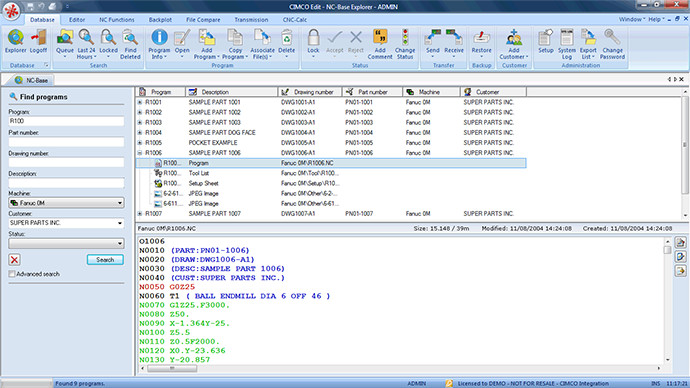This screenshot has width=690, height=388.
Task: Open the Help menu
Action: click(x=656, y=19)
